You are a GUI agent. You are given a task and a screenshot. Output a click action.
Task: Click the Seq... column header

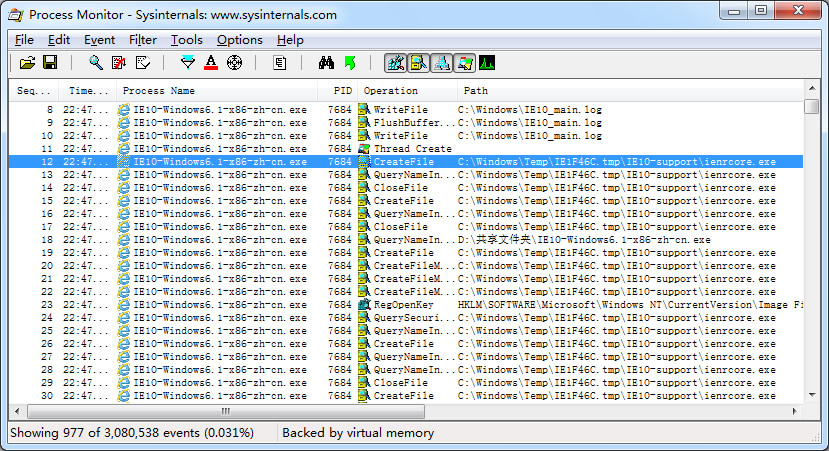point(34,90)
